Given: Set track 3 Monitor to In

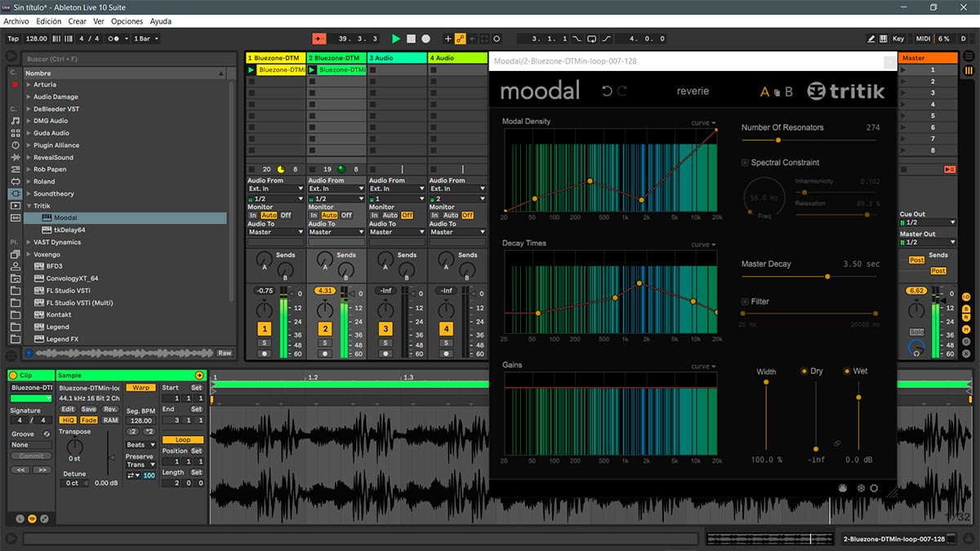Looking at the screenshot, I should 375,216.
